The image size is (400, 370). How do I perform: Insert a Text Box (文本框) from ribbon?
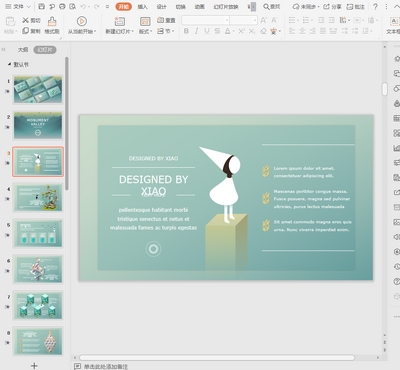click(x=393, y=26)
